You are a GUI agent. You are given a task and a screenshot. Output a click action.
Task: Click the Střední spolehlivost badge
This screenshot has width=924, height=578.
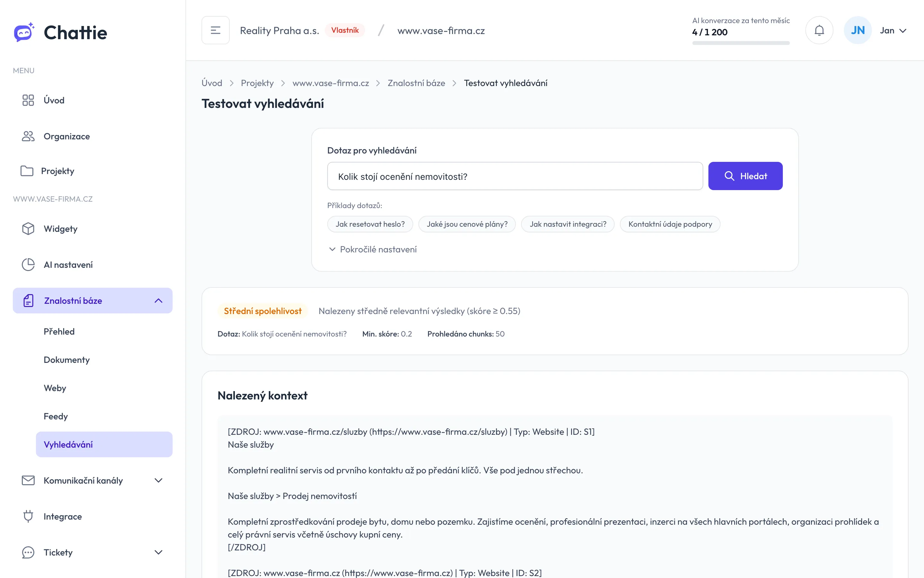(x=263, y=311)
